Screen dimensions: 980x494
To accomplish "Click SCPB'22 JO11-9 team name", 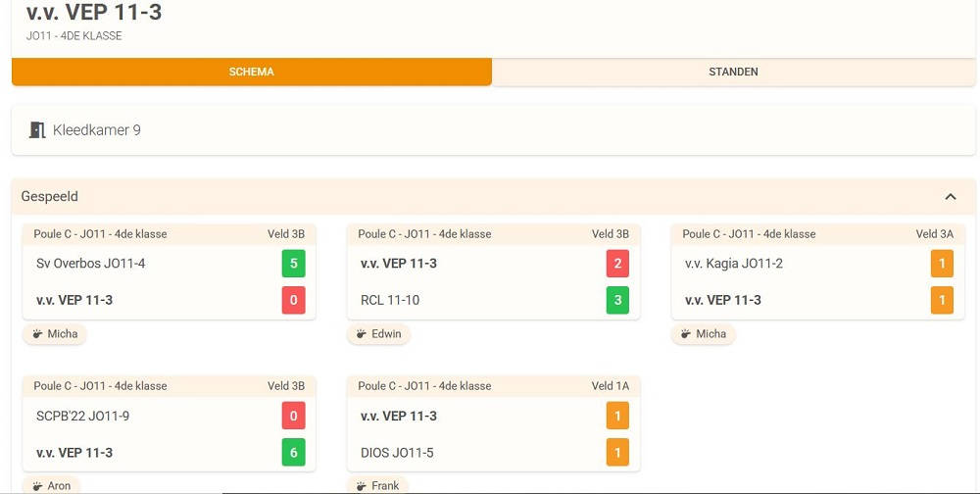I will click(82, 416).
